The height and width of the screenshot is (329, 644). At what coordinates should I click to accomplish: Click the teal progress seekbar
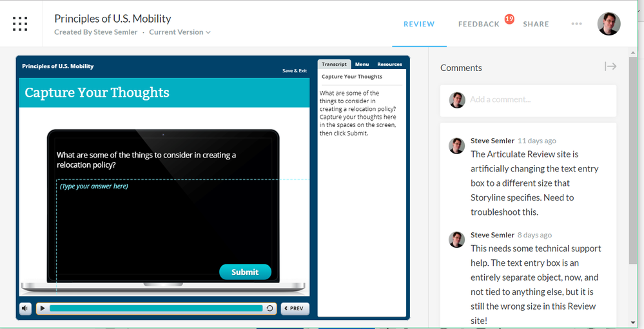(156, 308)
